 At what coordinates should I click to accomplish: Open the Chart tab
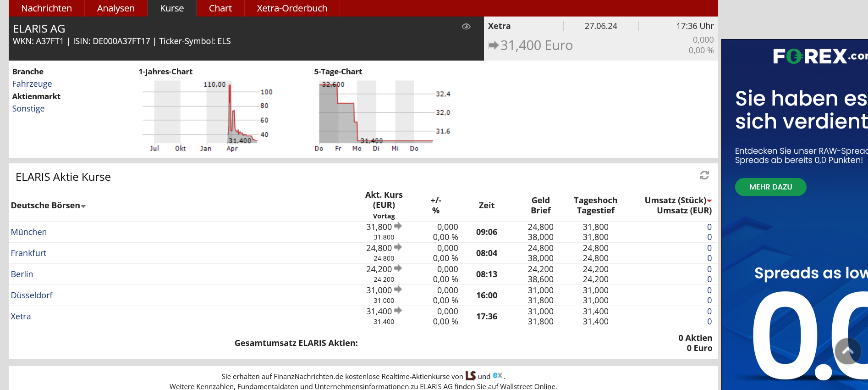coord(220,8)
